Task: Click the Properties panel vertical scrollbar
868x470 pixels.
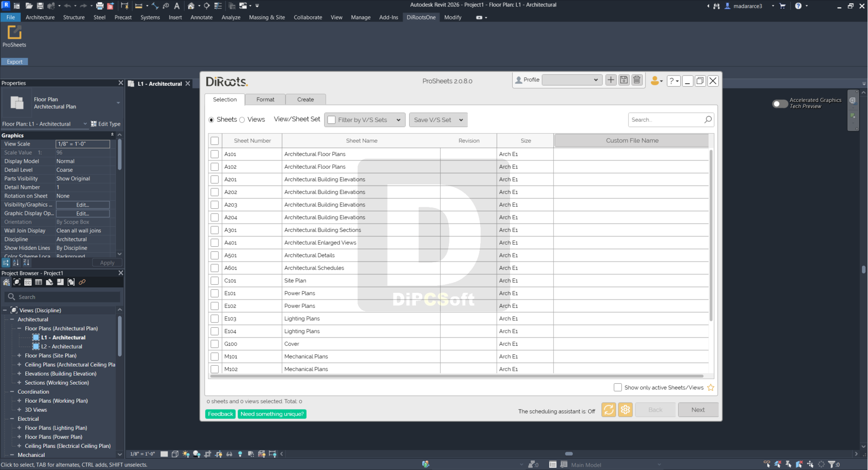Action: click(119, 154)
